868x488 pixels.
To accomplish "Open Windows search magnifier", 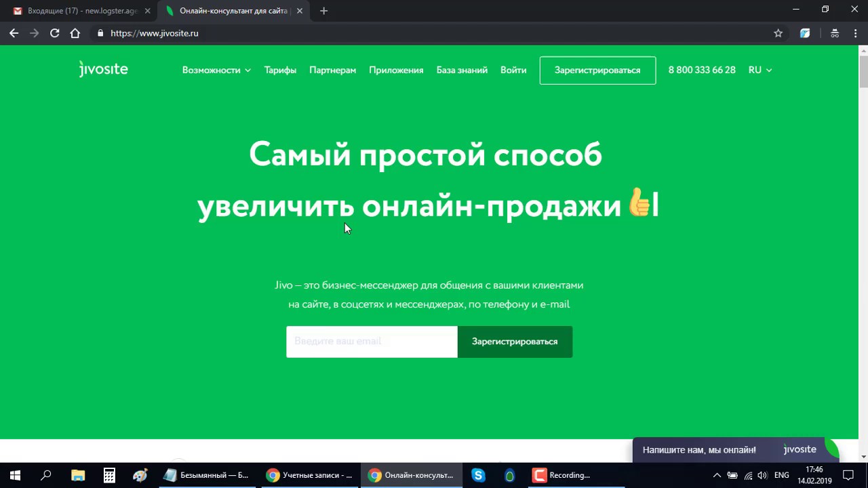I will tap(46, 475).
